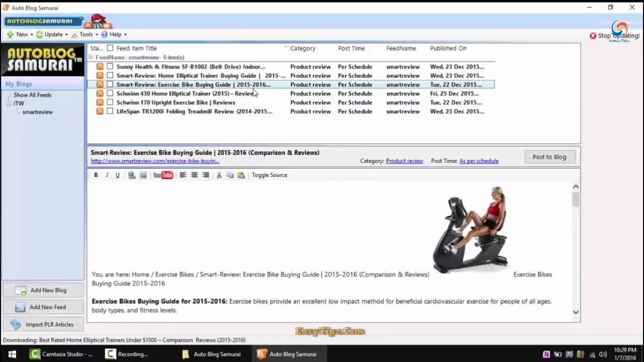The width and height of the screenshot is (644, 362).
Task: Click the Import PLR Articles button
Action: [42, 324]
